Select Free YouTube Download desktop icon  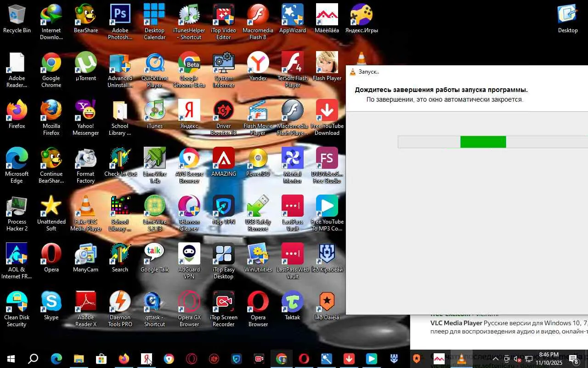point(327,118)
